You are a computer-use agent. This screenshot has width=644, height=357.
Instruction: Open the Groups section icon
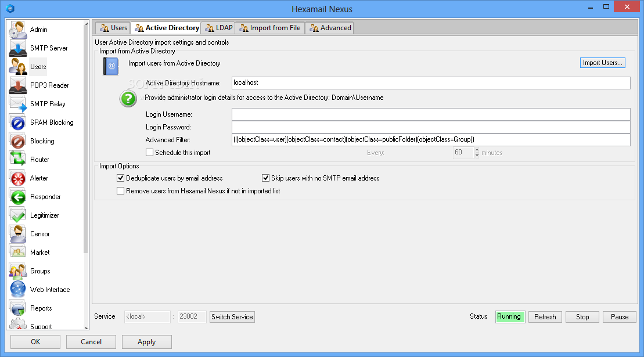click(x=18, y=271)
